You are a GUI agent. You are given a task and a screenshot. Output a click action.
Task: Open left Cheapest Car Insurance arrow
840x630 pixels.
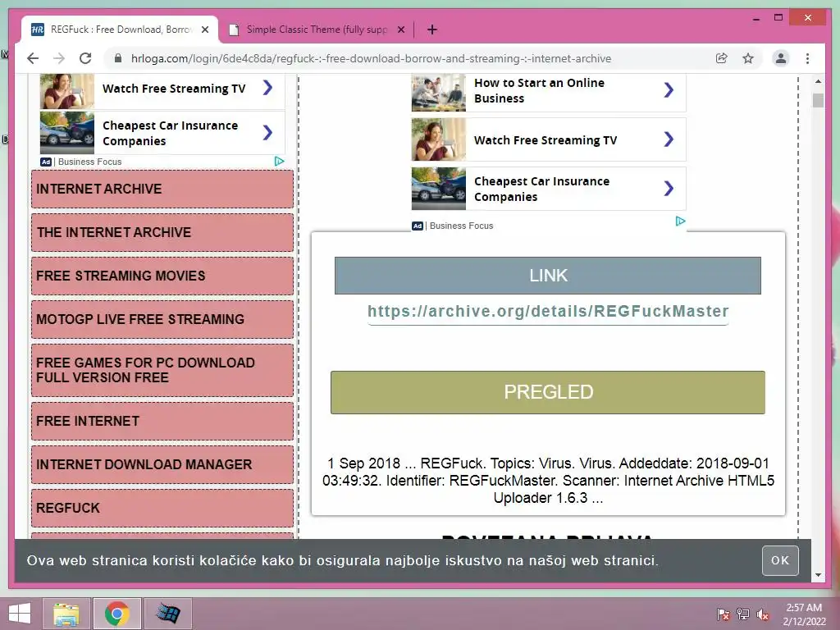(268, 132)
